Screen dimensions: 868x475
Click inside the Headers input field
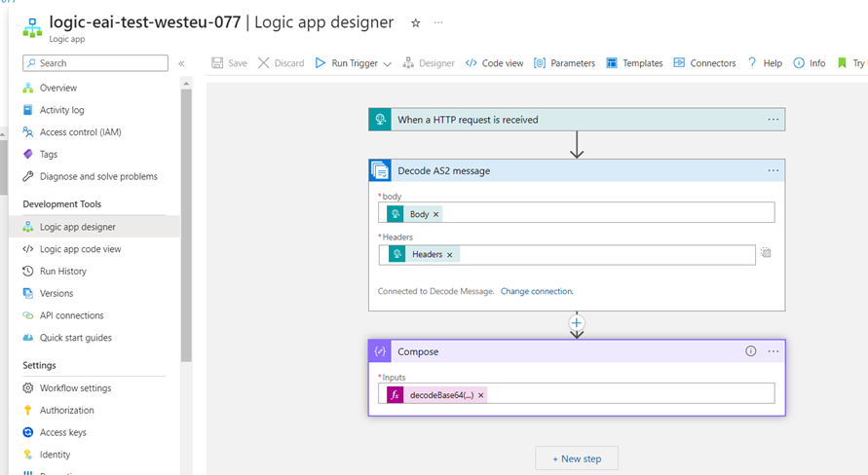[x=567, y=255]
